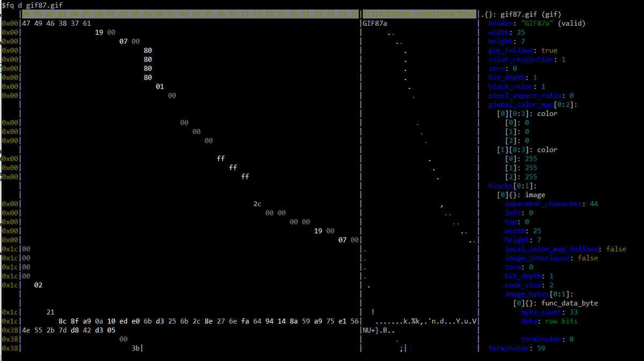
Task: Select hex bytes '47 49 46 38 37 61'
Action: click(56, 24)
